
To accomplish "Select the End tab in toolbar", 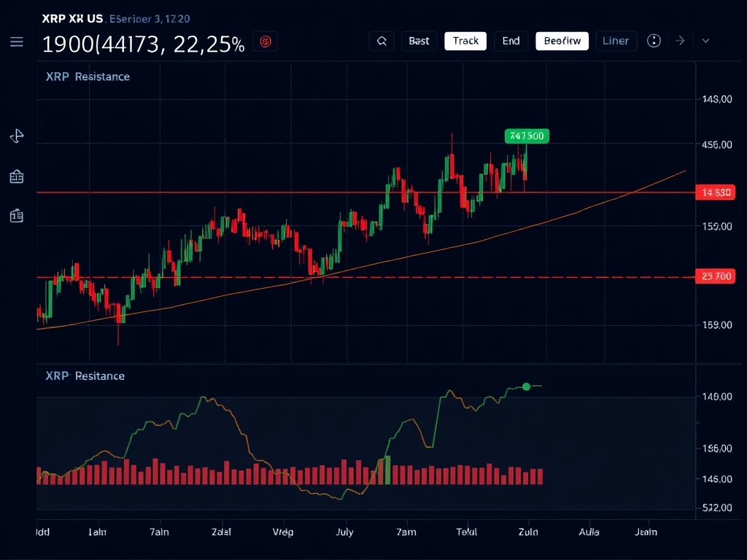I will (x=511, y=41).
